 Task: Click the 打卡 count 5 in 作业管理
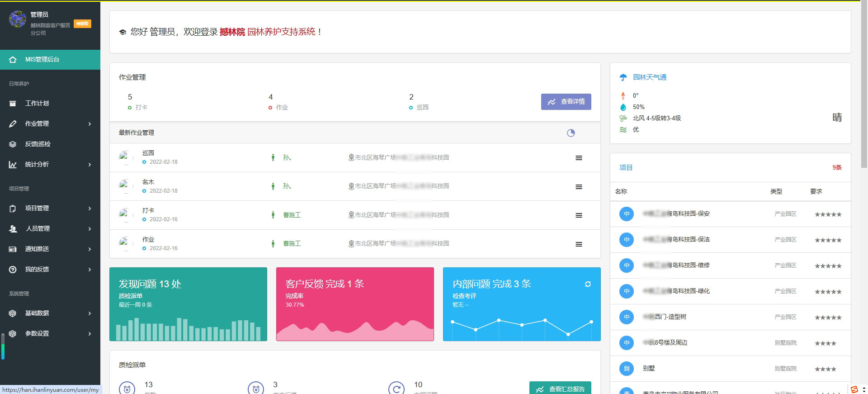[130, 97]
